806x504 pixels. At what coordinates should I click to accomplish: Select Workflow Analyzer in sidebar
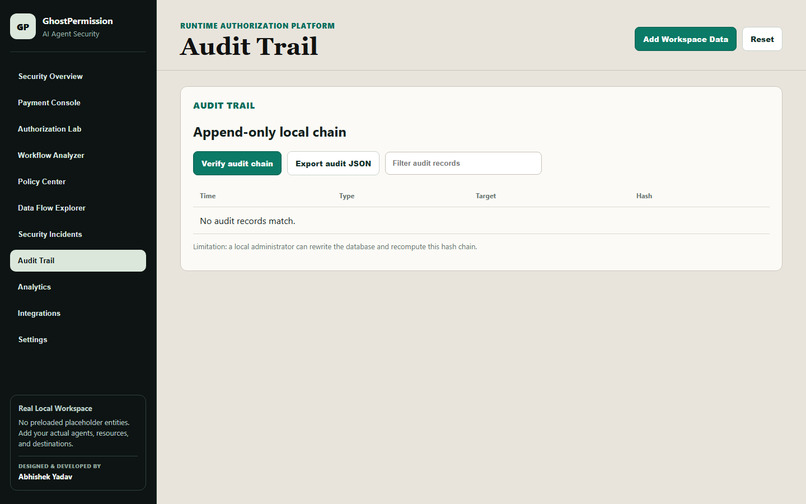(x=78, y=155)
